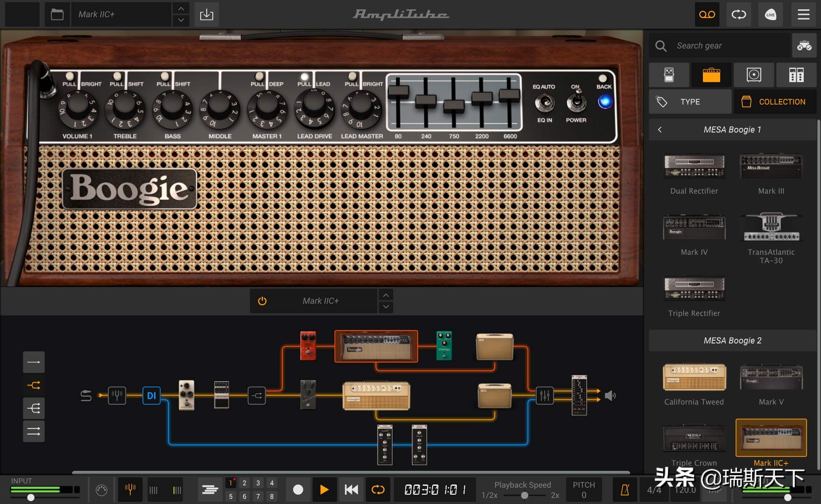Viewport: 821px width, 504px height.
Task: Switch to the COLLECTION tab
Action: pos(775,102)
